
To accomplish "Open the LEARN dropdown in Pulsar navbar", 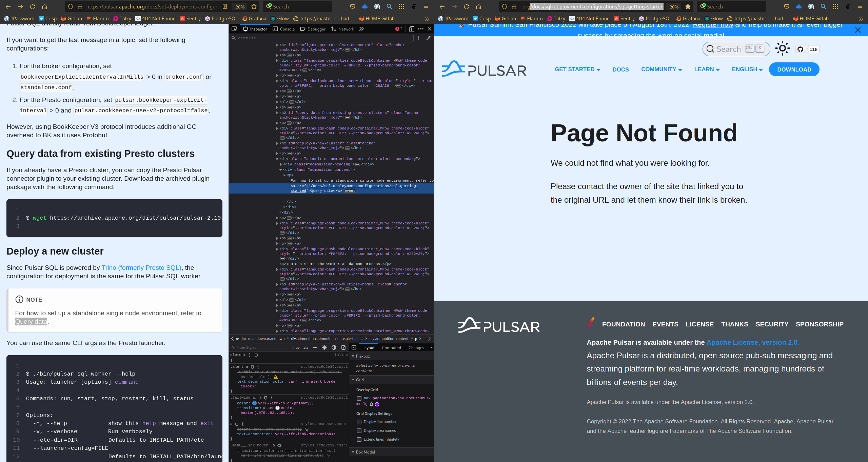I will [x=707, y=69].
